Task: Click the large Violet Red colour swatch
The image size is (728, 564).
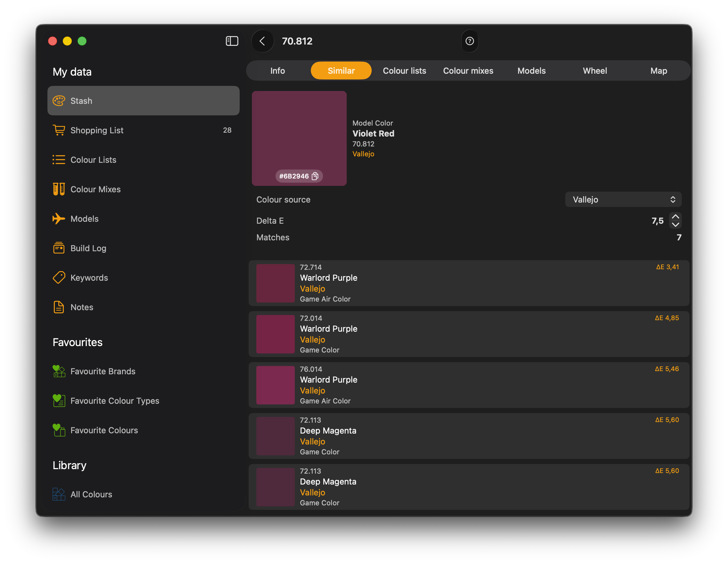Action: coord(299,138)
